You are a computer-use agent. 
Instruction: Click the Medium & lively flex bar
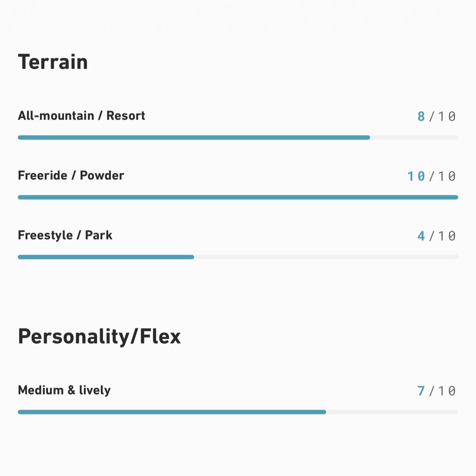pyautogui.click(x=238, y=412)
